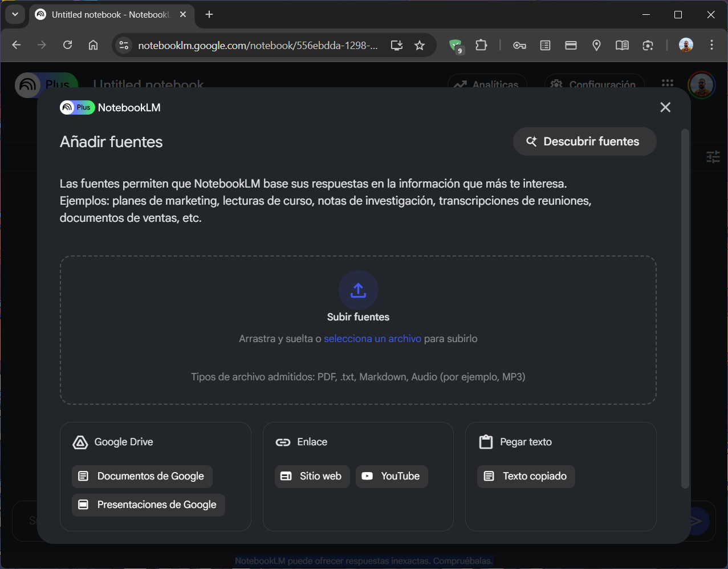Open the Google account avatar on the page

pyautogui.click(x=702, y=85)
